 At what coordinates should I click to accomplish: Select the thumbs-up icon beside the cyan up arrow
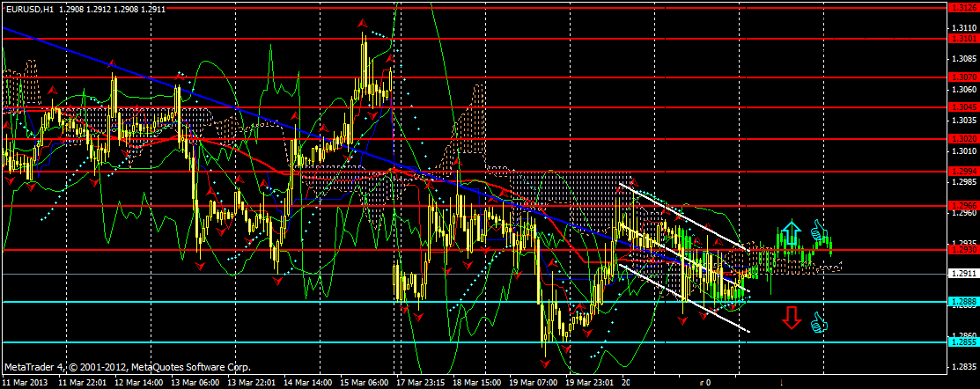tap(818, 231)
